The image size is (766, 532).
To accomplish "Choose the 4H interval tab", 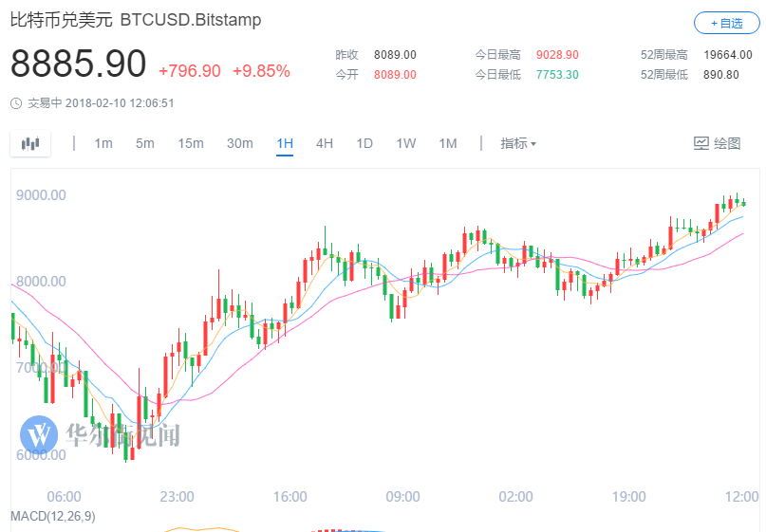I will pos(325,143).
